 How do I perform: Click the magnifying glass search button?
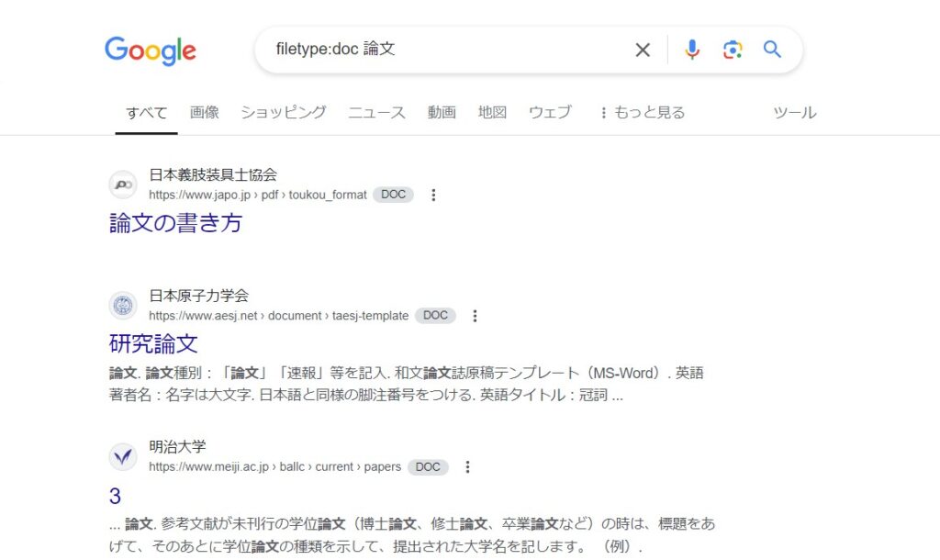773,50
